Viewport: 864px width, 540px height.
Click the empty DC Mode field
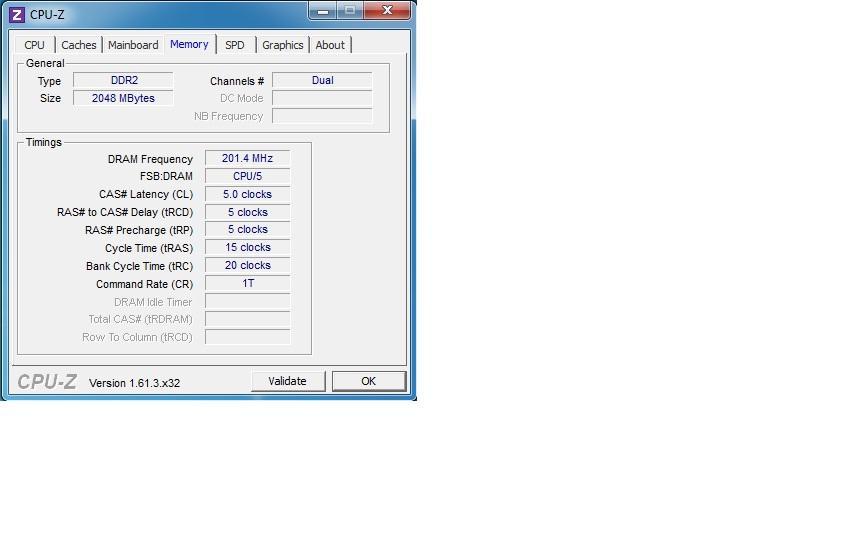(x=322, y=98)
